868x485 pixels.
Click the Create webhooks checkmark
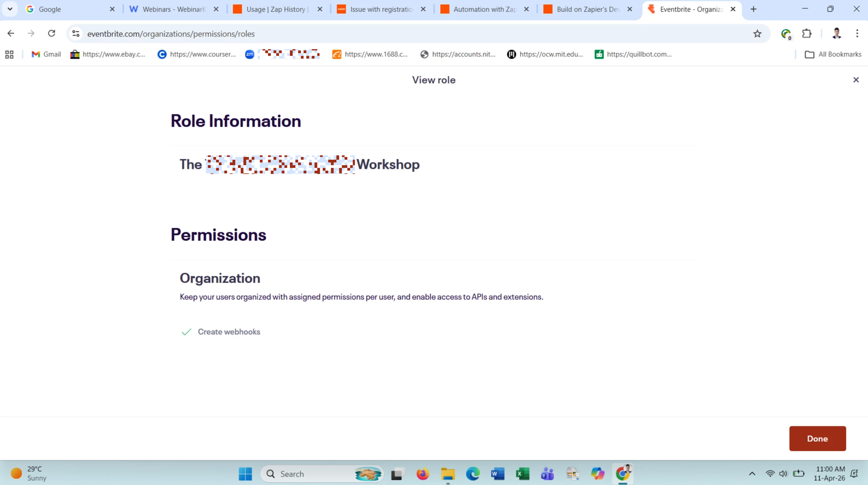187,332
